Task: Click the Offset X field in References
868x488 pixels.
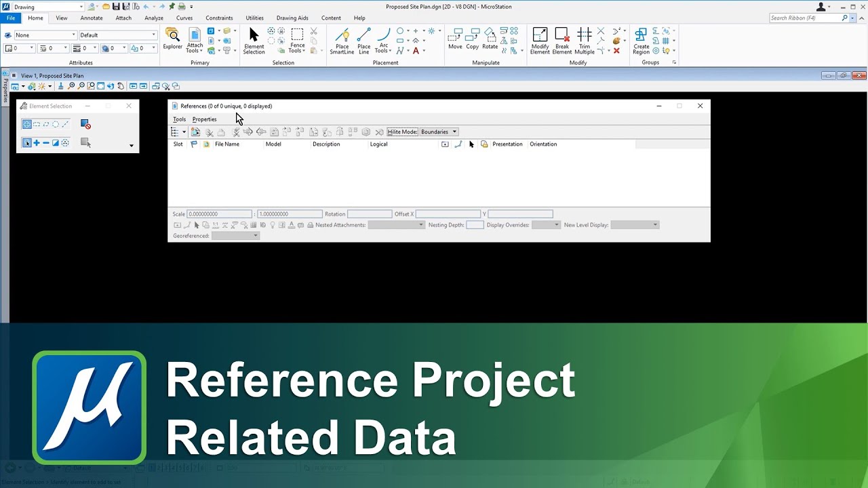Action: click(x=448, y=213)
